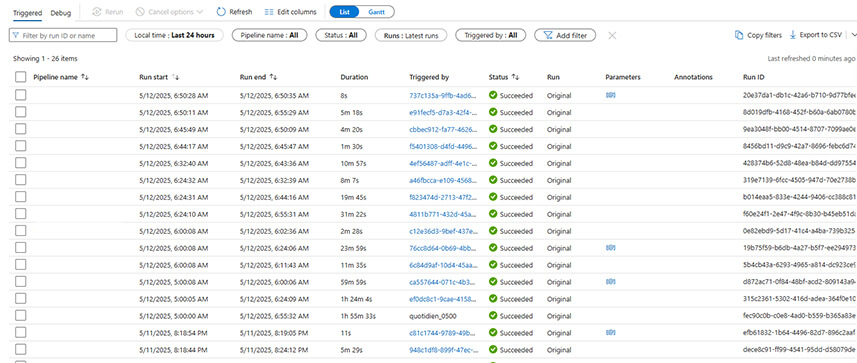The width and height of the screenshot is (857, 363).
Task: Check the quotidien_0500 row
Action: (21, 315)
